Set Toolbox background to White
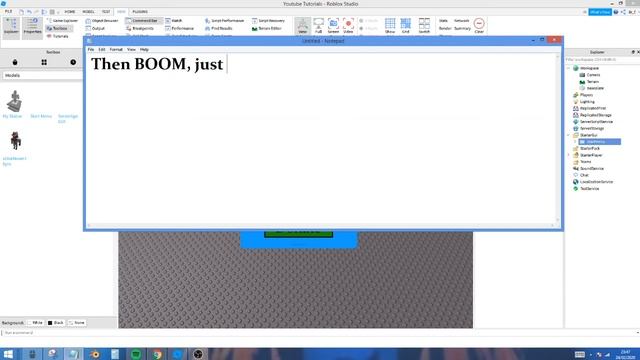 (x=35, y=323)
